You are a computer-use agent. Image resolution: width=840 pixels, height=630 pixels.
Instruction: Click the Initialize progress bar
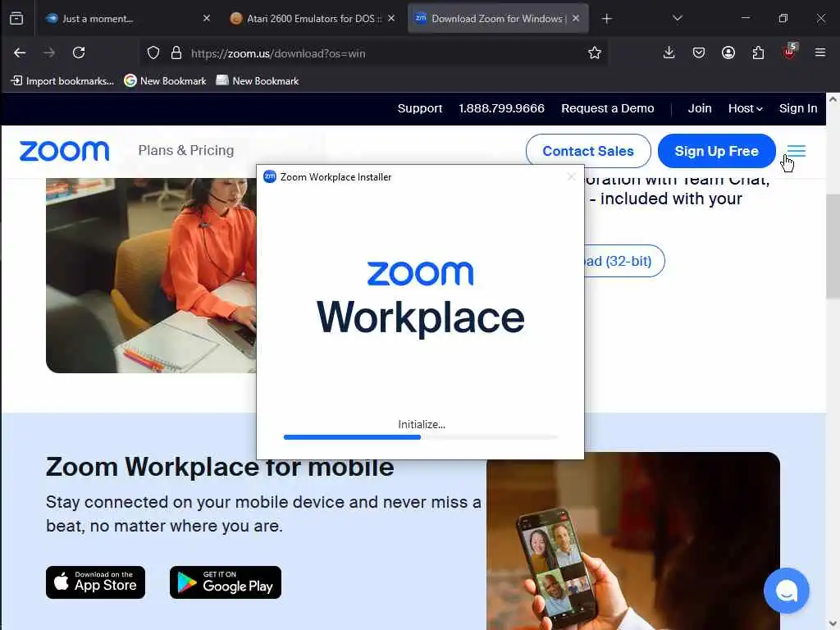click(421, 437)
